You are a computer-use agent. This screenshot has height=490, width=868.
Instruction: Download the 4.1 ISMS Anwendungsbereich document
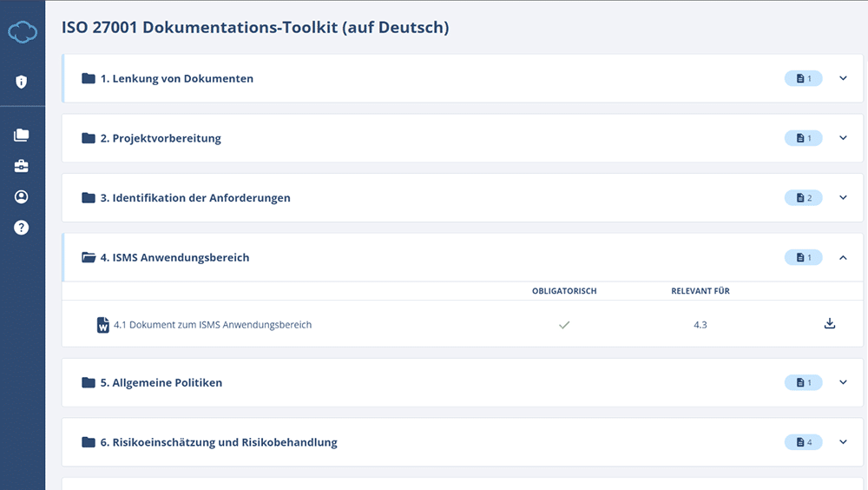coord(829,324)
